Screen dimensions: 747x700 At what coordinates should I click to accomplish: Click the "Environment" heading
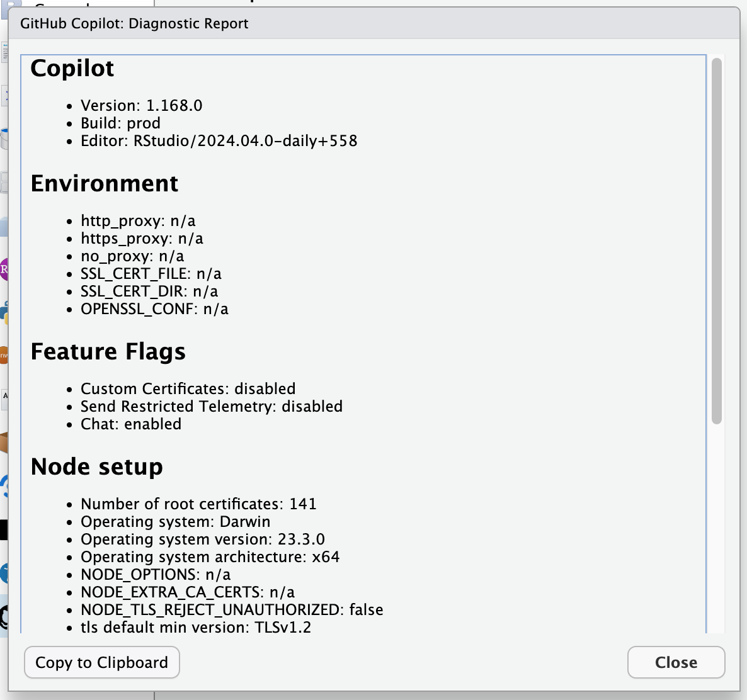click(x=105, y=183)
